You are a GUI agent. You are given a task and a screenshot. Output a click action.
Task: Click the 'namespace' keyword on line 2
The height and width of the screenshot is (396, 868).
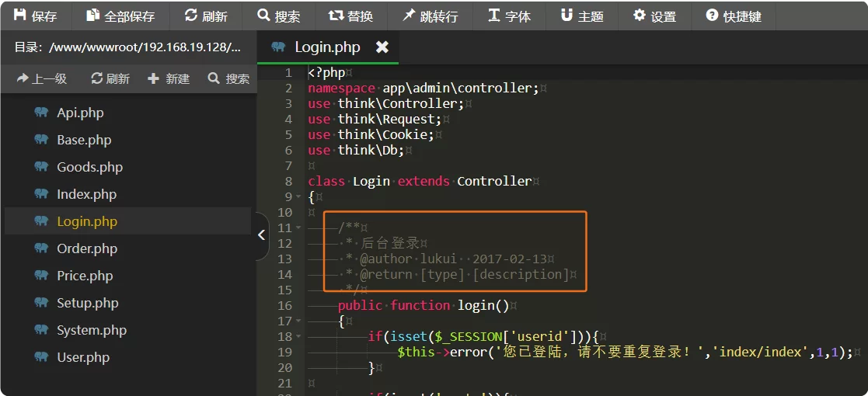tap(341, 89)
